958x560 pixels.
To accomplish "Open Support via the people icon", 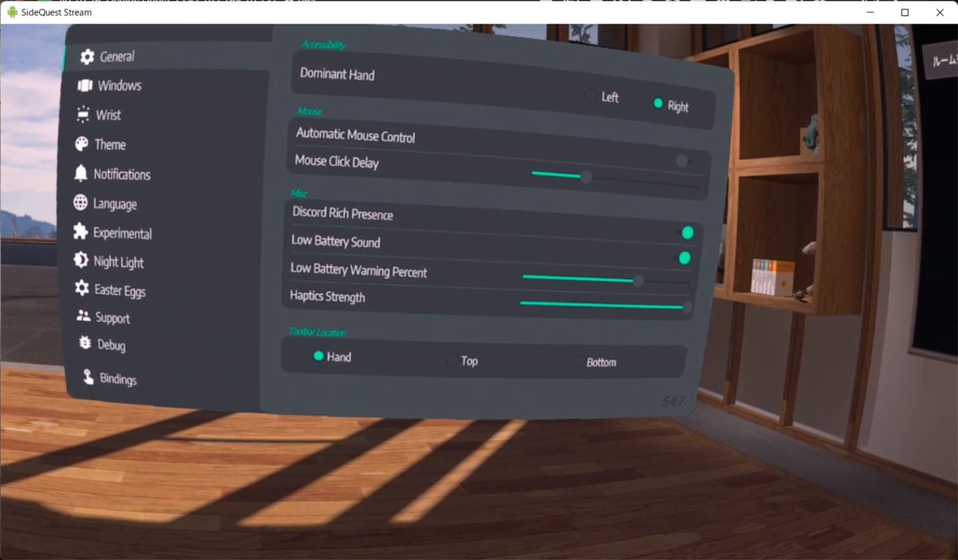I will (x=84, y=317).
